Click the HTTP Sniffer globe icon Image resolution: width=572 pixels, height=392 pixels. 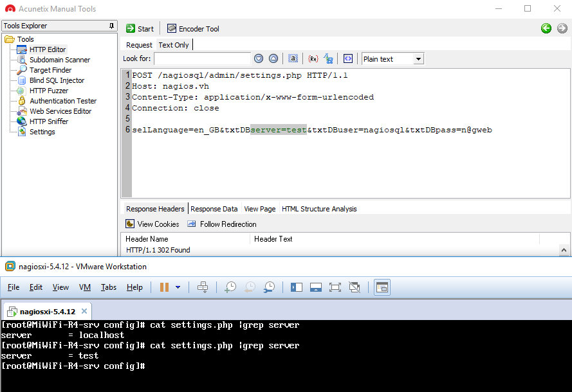click(22, 121)
